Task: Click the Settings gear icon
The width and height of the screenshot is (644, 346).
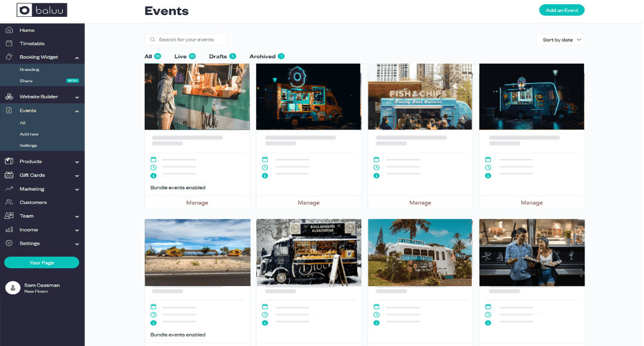Action: coord(9,243)
